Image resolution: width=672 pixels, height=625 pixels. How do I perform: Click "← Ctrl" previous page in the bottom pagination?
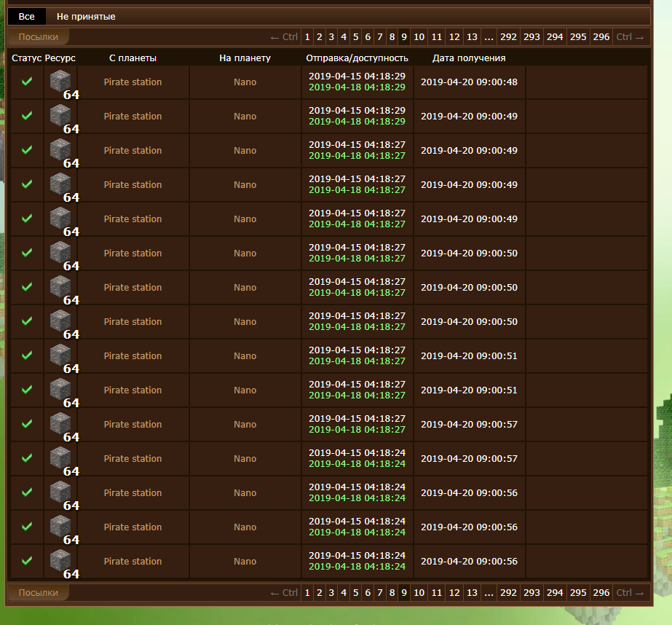tap(284, 593)
